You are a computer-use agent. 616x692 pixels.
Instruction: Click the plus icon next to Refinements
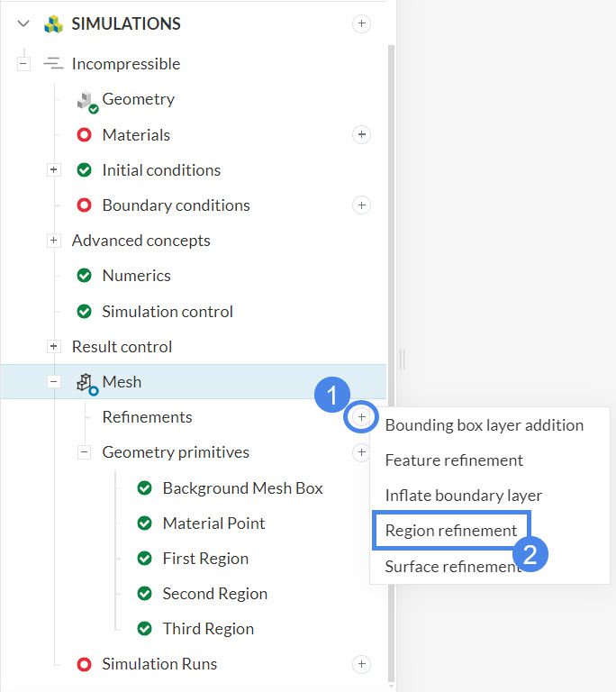point(361,417)
